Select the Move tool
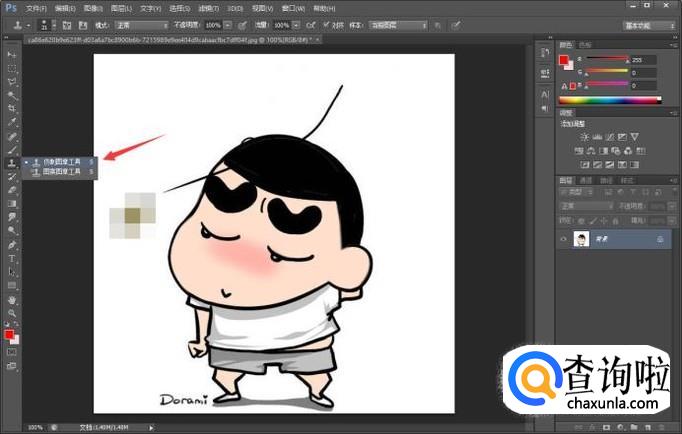682x434 pixels. [x=12, y=55]
